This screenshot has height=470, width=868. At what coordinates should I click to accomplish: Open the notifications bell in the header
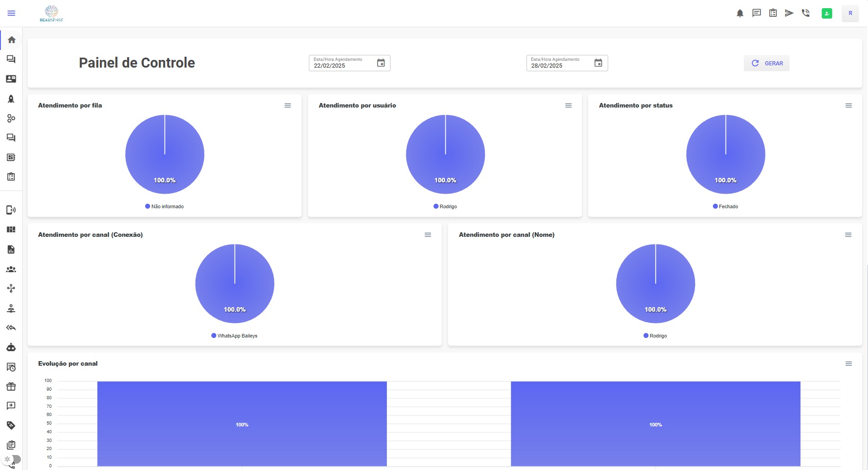pos(740,13)
